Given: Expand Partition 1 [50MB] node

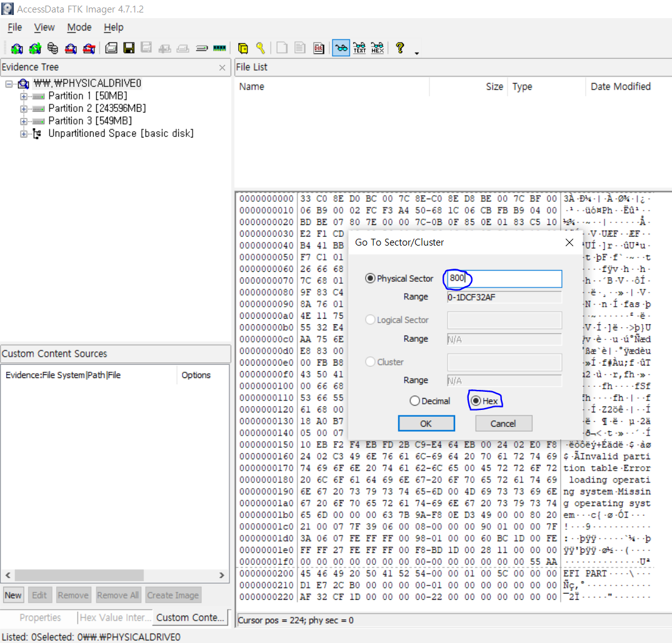Looking at the screenshot, I should tap(24, 96).
